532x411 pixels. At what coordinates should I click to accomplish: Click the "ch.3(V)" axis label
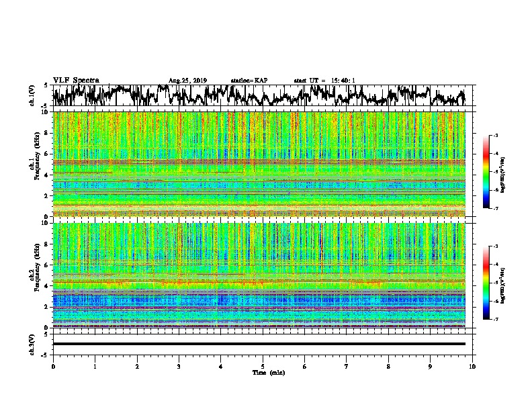pos(32,345)
